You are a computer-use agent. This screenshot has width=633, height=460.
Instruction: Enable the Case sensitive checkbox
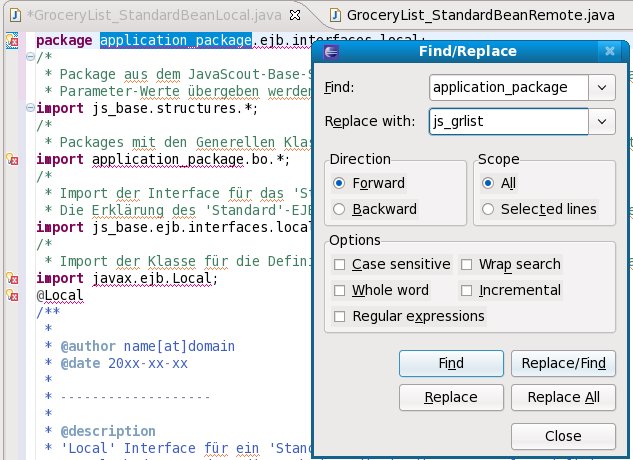[x=340, y=265]
